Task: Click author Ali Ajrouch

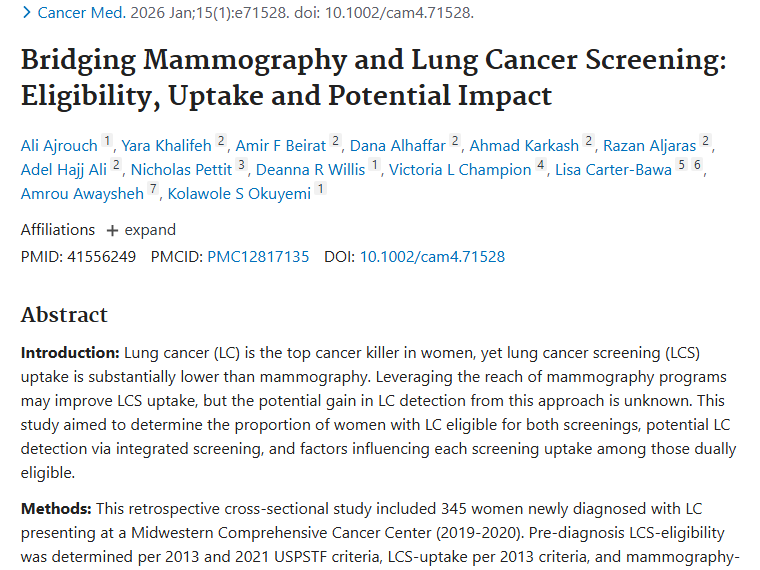Action: pyautogui.click(x=59, y=146)
